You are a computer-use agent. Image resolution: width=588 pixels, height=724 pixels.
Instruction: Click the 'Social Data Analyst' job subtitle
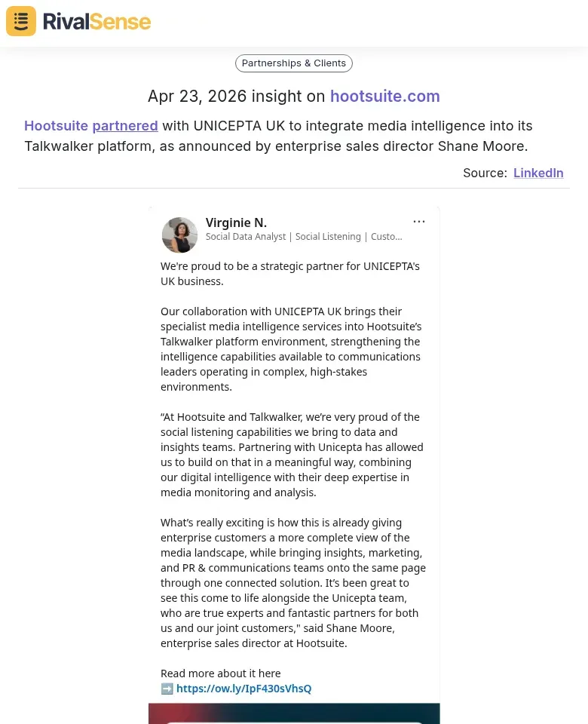(x=304, y=236)
